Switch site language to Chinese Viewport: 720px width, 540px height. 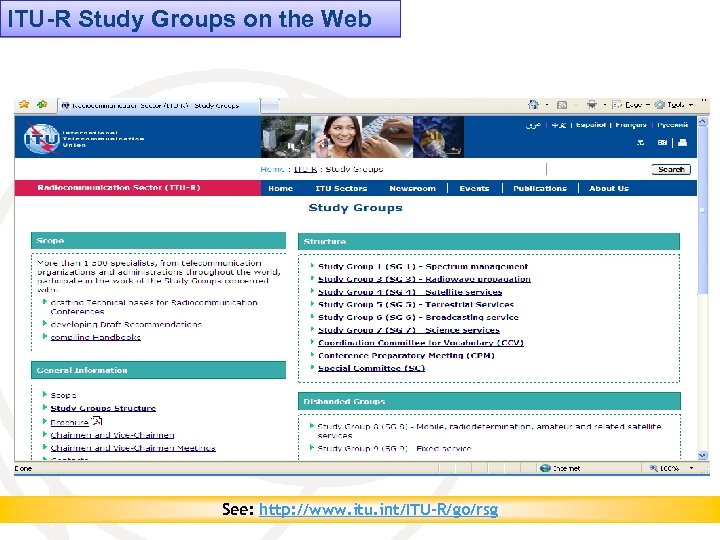558,125
